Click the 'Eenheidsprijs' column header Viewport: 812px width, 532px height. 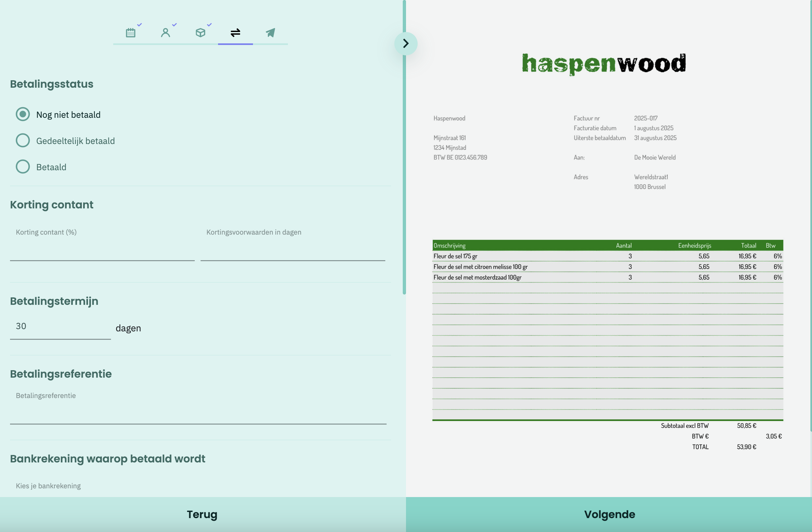coord(694,246)
